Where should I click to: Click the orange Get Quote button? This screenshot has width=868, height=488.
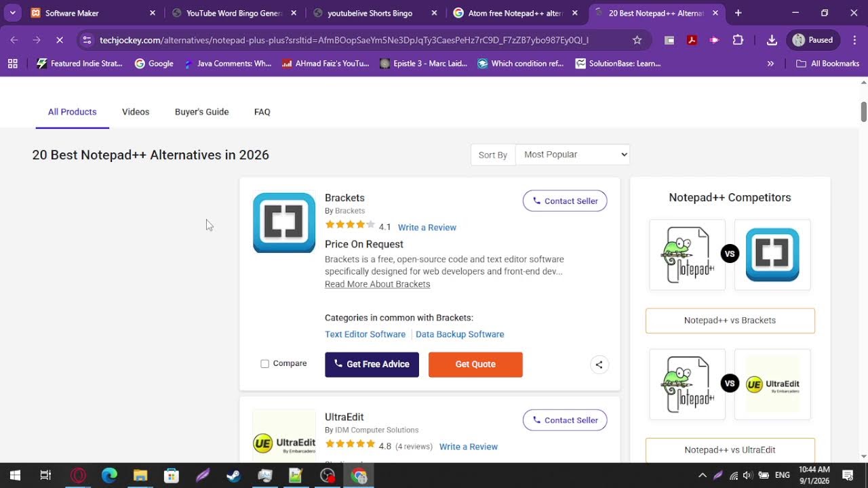click(475, 365)
